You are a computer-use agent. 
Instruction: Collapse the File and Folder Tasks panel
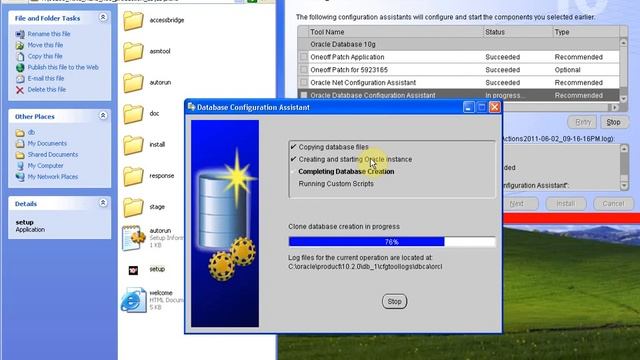(x=103, y=17)
